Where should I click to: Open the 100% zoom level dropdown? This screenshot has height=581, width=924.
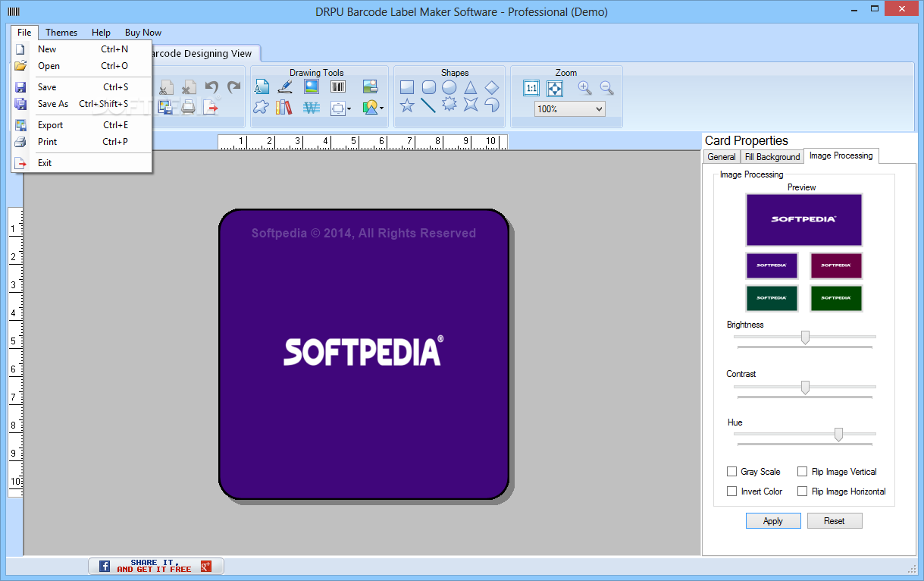(x=570, y=109)
